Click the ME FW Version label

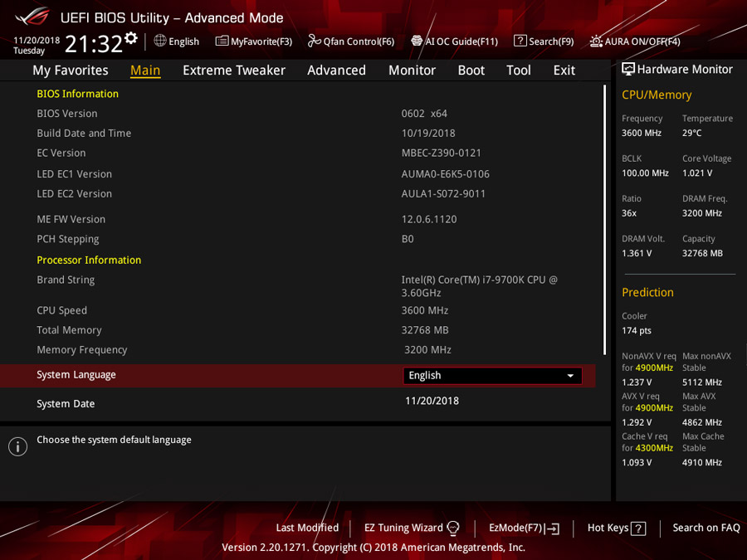(x=71, y=220)
